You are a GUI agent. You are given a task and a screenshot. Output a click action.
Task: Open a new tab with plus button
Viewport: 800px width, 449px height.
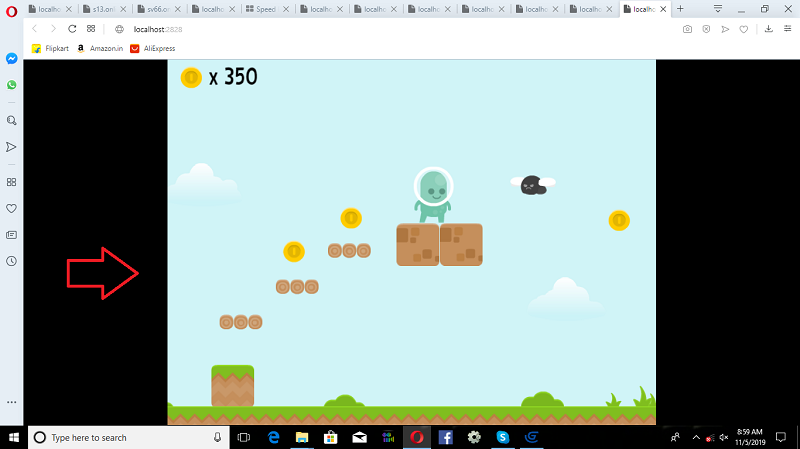pos(680,9)
